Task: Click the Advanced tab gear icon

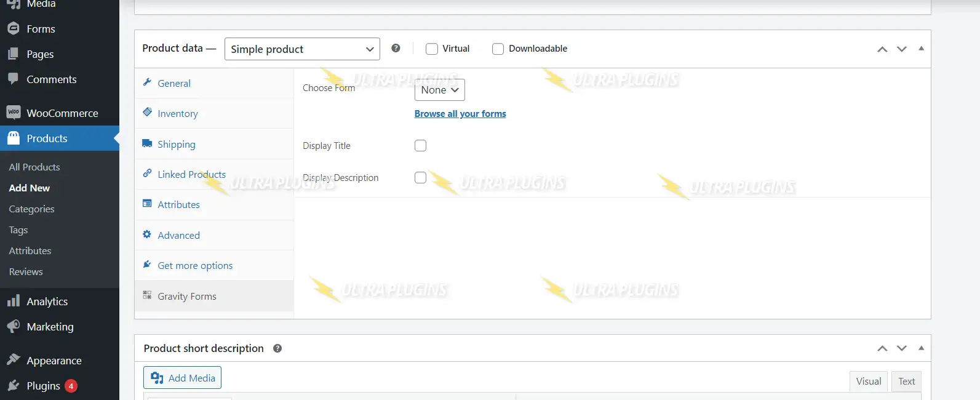Action: 147,234
